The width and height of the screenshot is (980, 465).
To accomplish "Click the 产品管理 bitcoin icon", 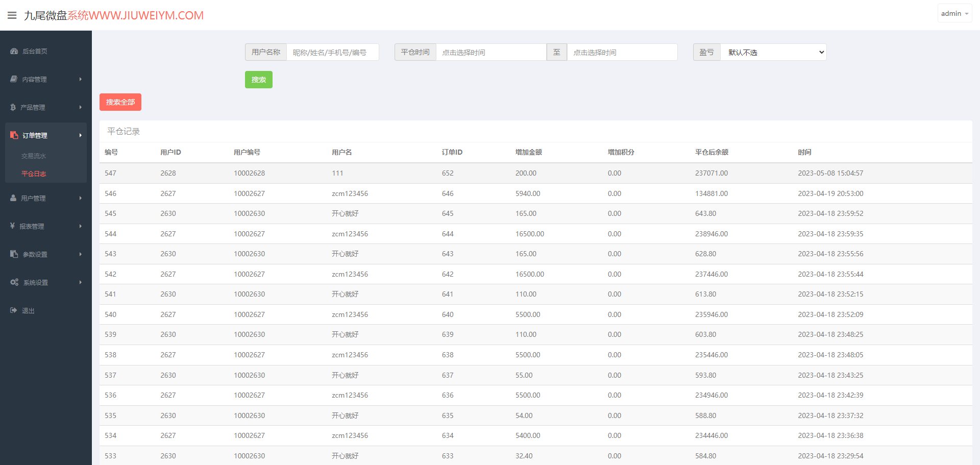I will pyautogui.click(x=13, y=107).
